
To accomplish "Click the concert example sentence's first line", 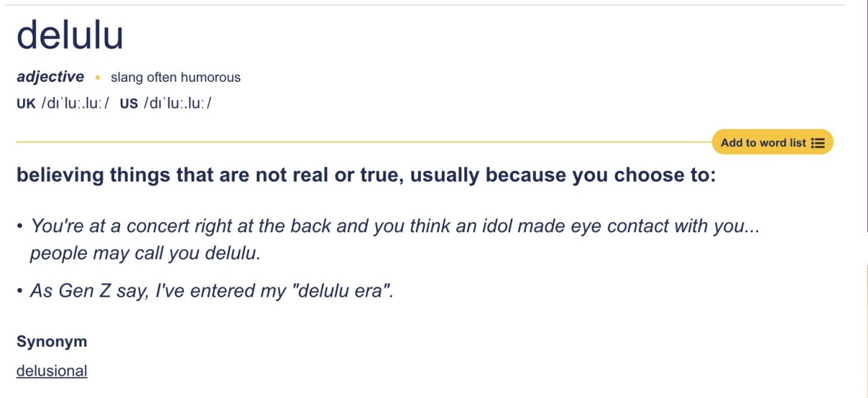I will (x=396, y=226).
